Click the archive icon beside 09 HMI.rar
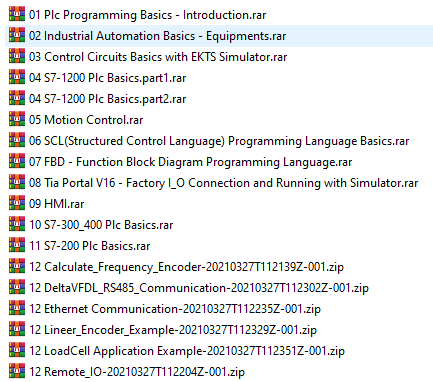The width and height of the screenshot is (433, 382). (x=17, y=203)
